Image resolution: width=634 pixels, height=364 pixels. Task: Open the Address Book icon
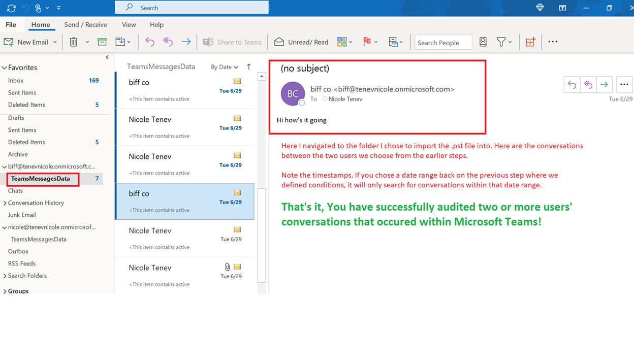(x=483, y=42)
